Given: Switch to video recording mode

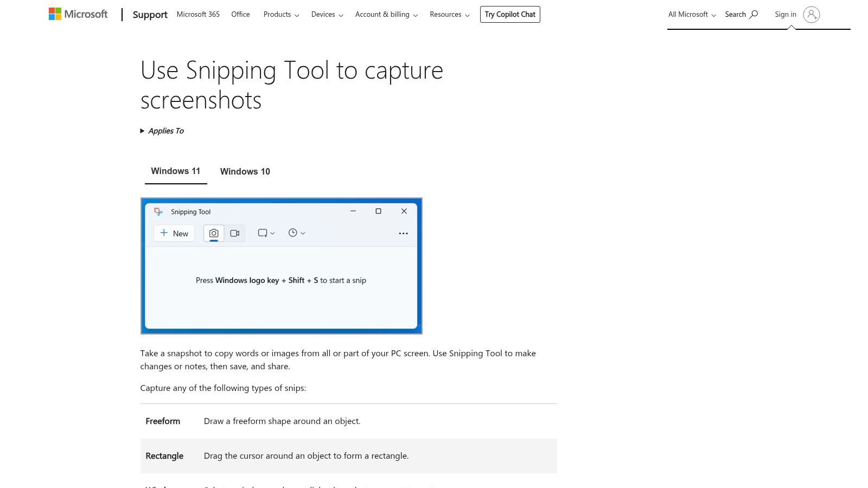Looking at the screenshot, I should 235,233.
